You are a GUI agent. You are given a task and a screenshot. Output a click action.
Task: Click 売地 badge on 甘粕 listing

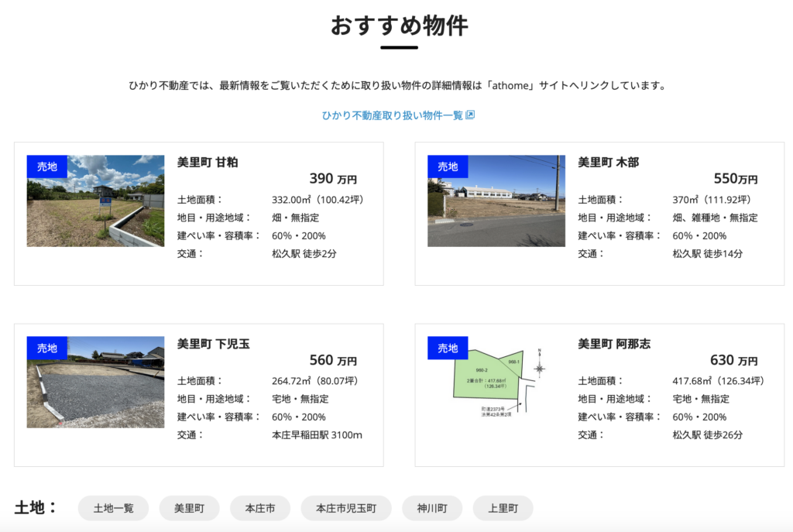47,166
